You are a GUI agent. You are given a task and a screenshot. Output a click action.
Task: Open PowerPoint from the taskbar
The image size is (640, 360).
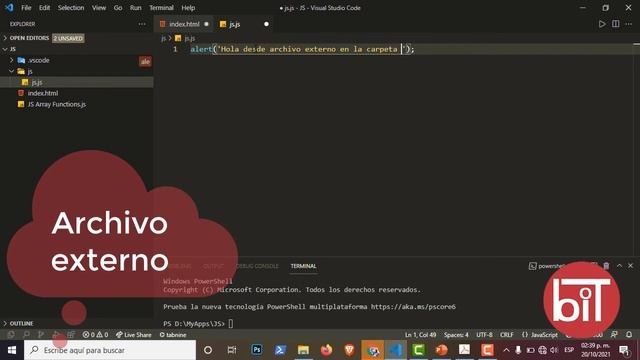(x=441, y=350)
